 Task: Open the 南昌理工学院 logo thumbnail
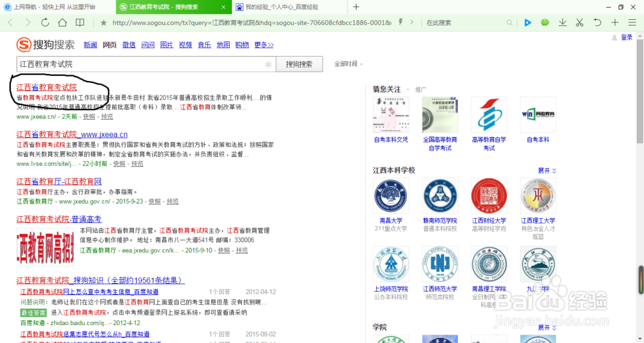[489, 264]
